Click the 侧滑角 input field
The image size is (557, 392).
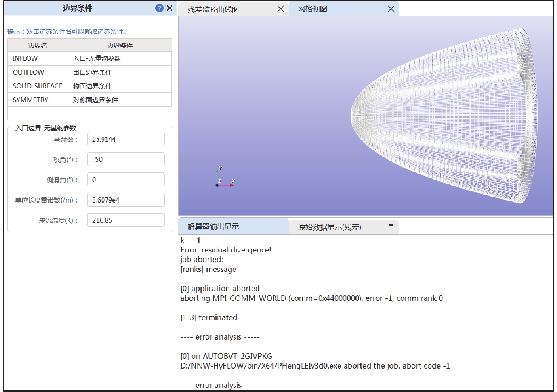coord(126,180)
